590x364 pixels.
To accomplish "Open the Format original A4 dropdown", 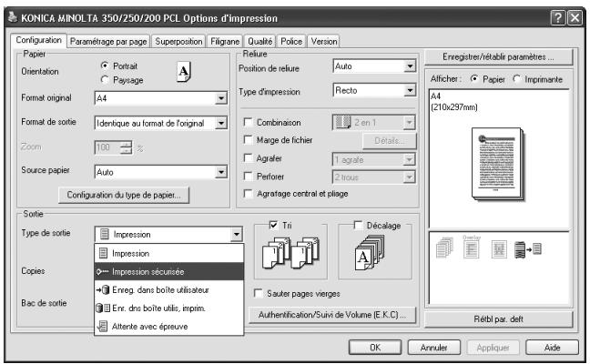I will click(221, 98).
